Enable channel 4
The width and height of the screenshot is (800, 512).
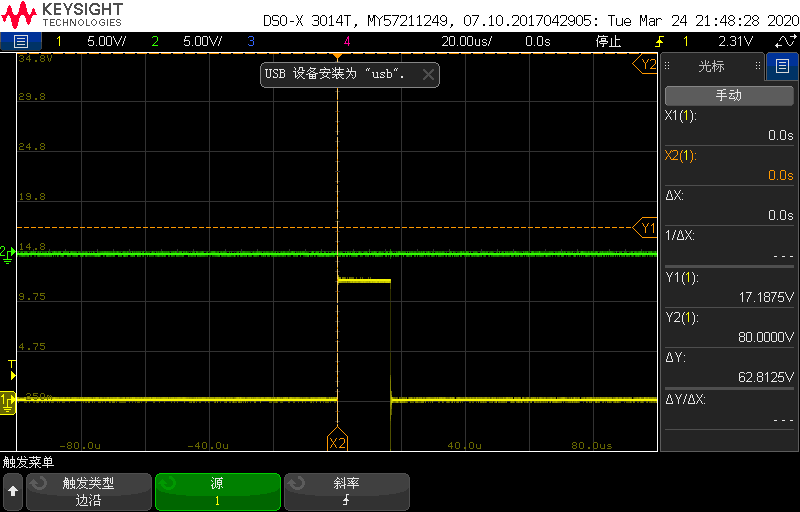[x=347, y=41]
